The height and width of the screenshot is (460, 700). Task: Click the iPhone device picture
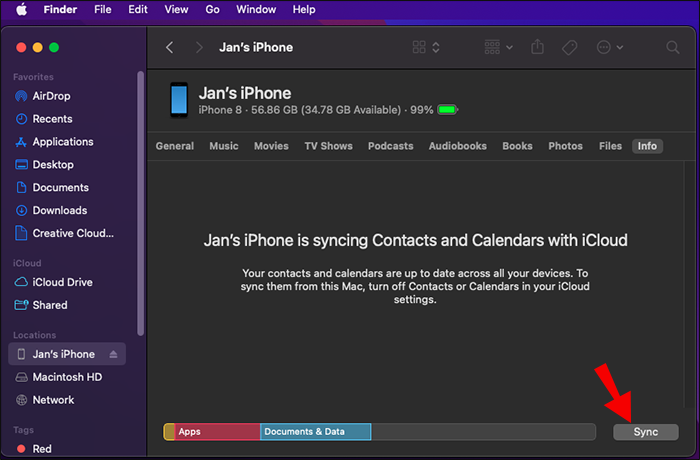coord(179,100)
